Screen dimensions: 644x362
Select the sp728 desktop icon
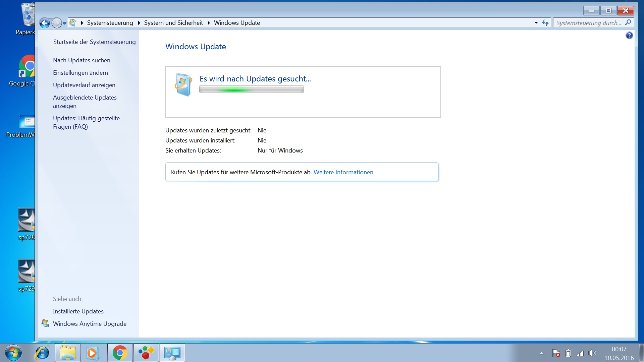[26, 224]
